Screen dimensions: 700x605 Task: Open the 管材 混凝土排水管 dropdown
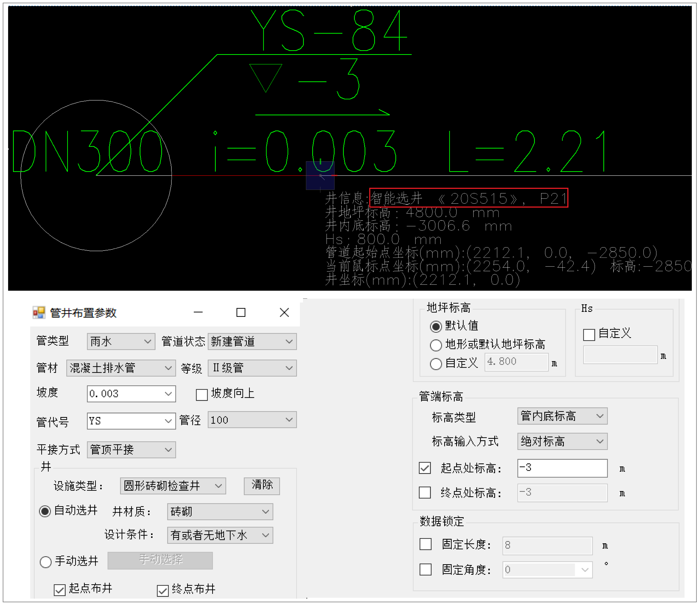click(121, 368)
